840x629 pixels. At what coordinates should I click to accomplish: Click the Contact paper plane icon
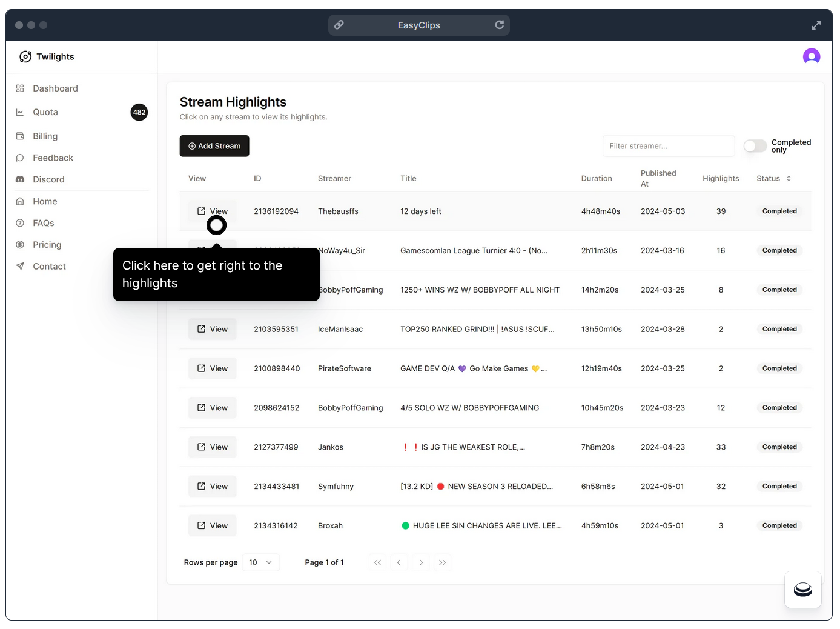pos(20,267)
